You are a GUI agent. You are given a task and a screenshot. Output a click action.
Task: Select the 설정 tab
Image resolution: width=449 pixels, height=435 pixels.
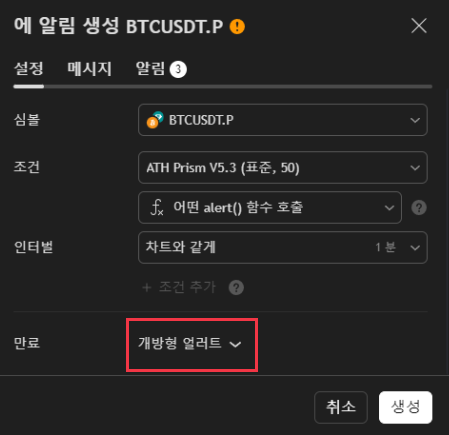coord(29,69)
